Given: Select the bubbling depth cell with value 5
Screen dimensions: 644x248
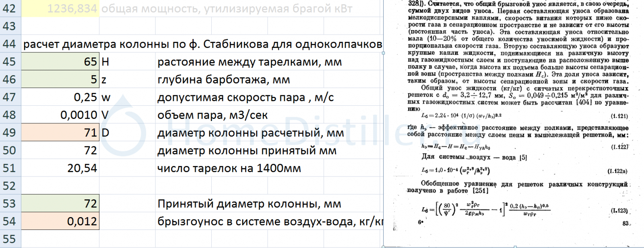Looking at the screenshot, I should point(60,80).
